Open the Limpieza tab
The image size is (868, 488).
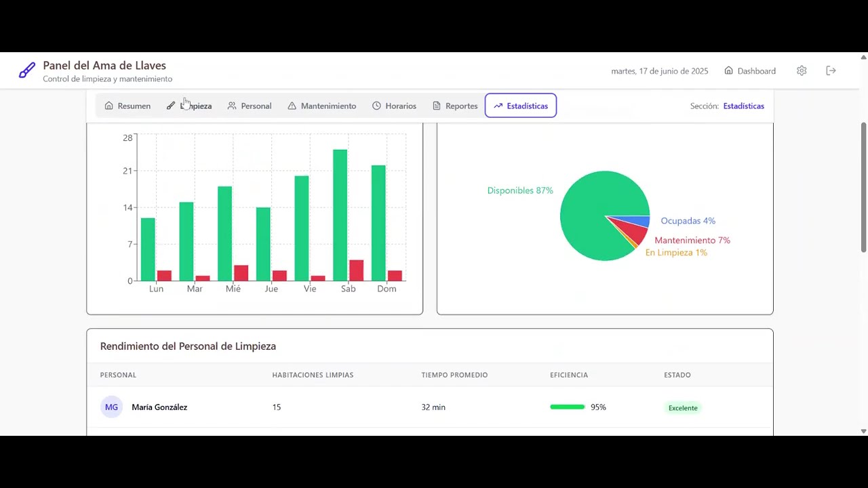pos(189,106)
